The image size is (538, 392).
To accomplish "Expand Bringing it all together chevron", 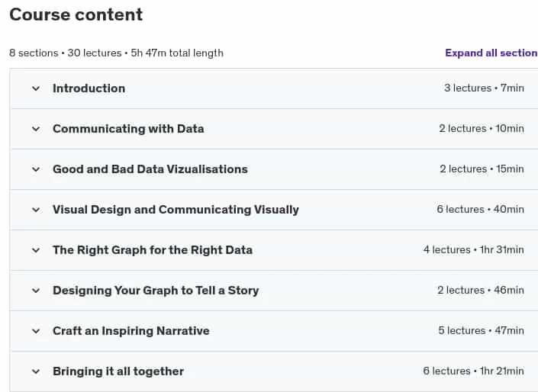I will (x=36, y=371).
